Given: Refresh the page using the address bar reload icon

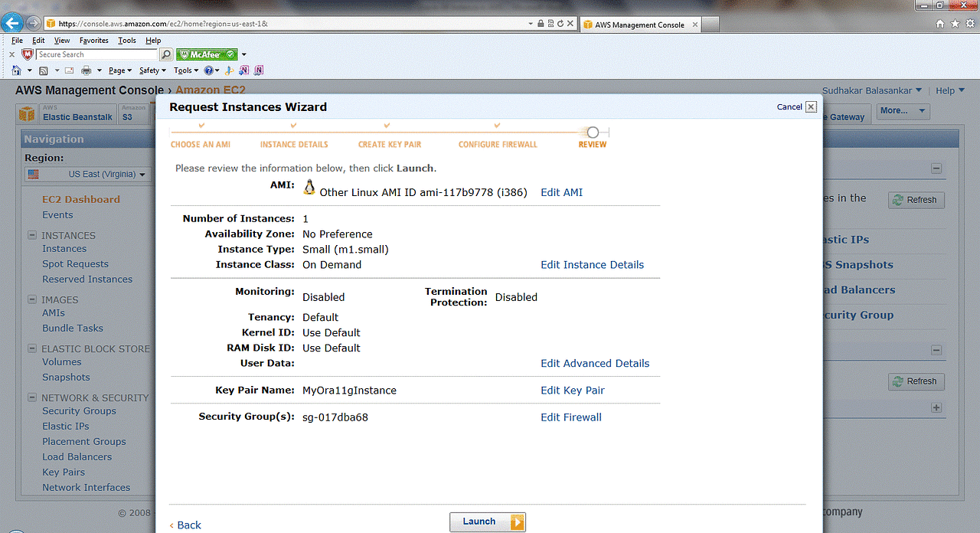Looking at the screenshot, I should click(x=560, y=24).
